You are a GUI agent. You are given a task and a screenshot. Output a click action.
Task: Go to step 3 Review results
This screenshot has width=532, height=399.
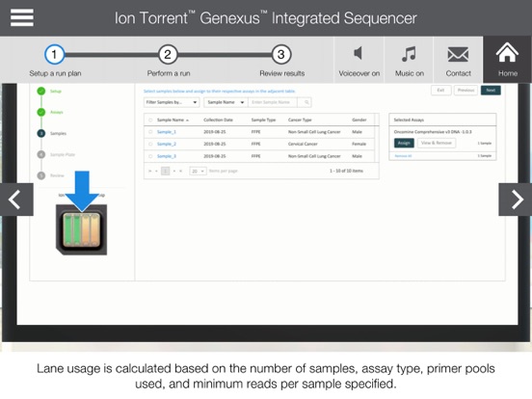(x=280, y=54)
